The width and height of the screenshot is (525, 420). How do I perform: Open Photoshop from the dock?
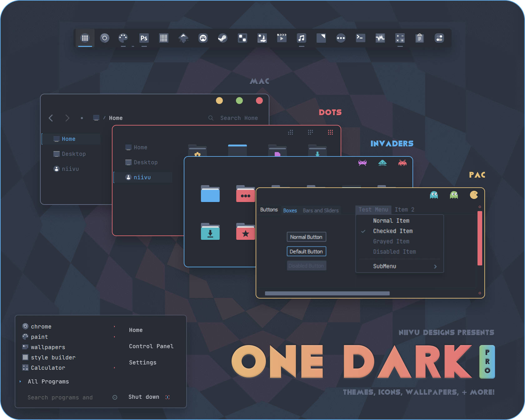144,38
